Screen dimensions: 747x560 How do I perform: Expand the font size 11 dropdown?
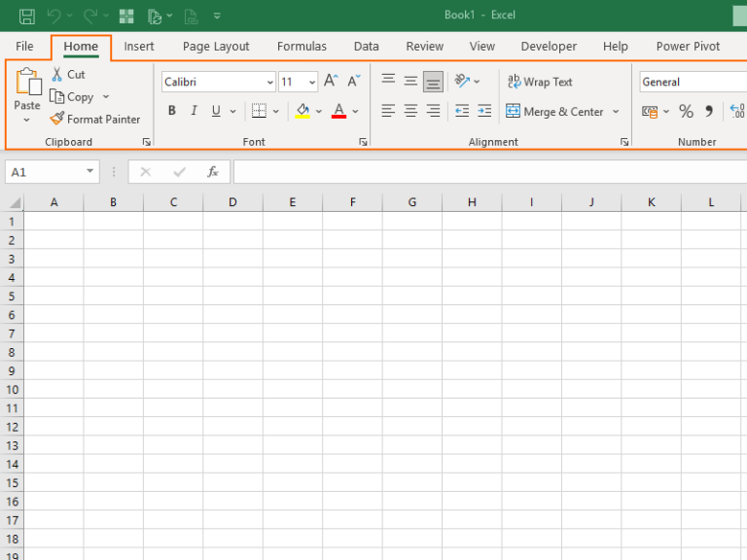coord(312,83)
